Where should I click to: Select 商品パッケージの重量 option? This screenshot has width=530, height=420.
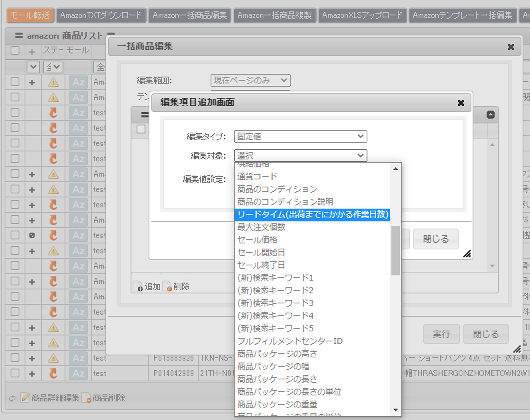click(312, 405)
